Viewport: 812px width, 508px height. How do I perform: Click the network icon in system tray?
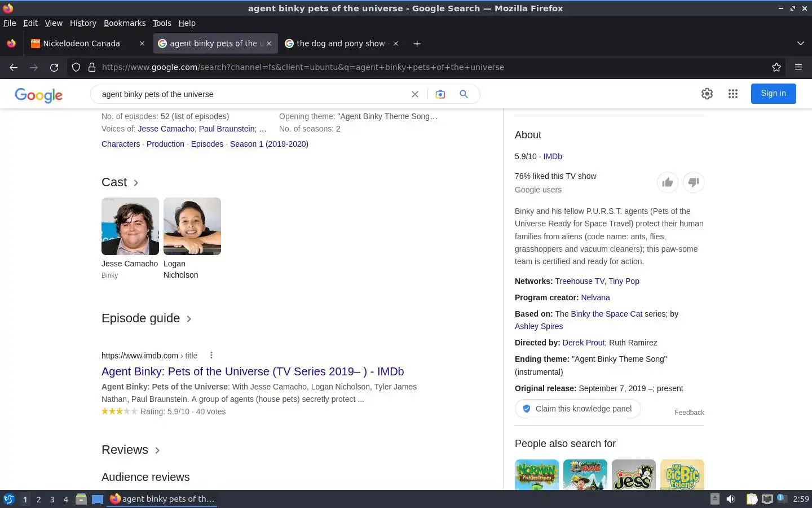click(767, 499)
